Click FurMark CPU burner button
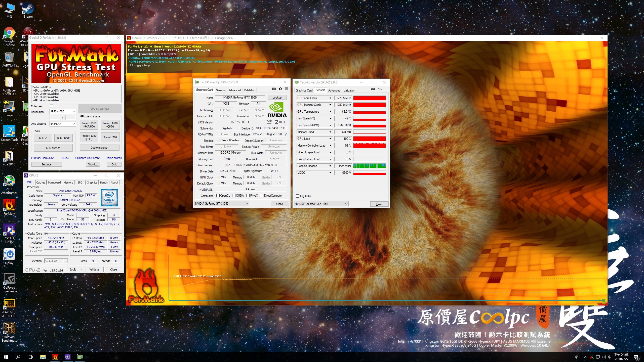The height and width of the screenshot is (362, 644). click(53, 148)
